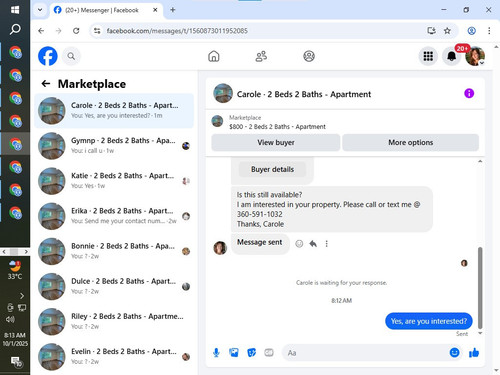Go to the Home feed icon
Screen dimensions: 500x375
[x=214, y=56]
